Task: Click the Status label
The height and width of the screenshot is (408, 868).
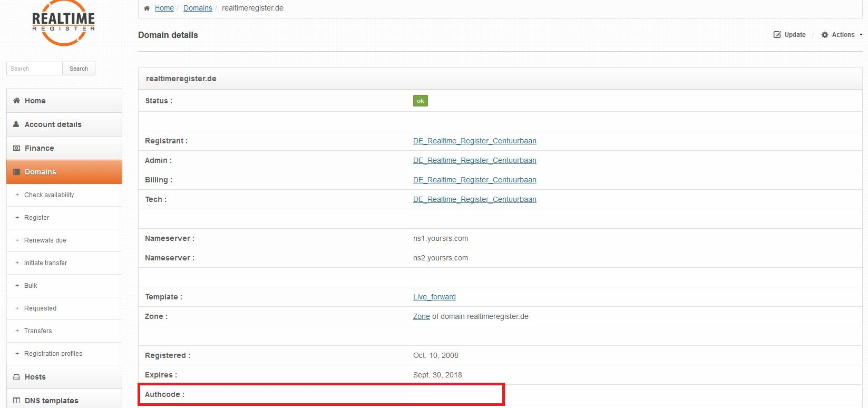Action: (159, 101)
